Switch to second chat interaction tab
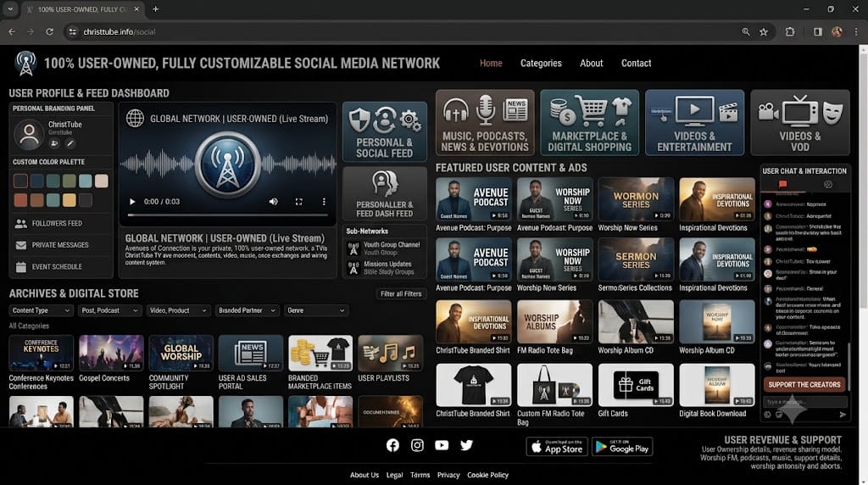Image resolution: width=868 pixels, height=485 pixels. pyautogui.click(x=828, y=184)
